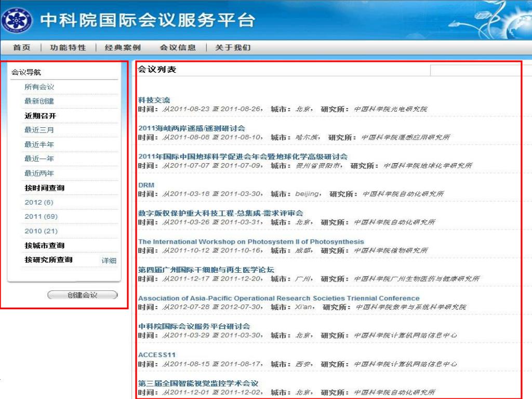Filter conferences by year 2010 (21)
The image size is (532, 399).
41,231
